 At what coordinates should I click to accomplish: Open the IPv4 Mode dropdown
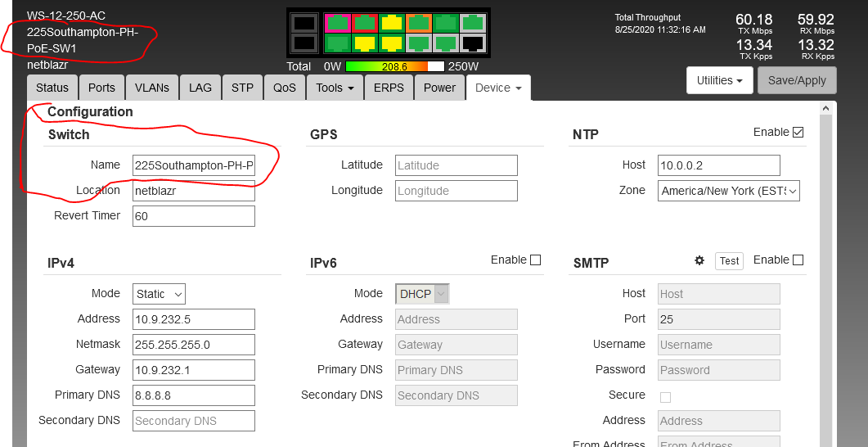click(x=160, y=294)
